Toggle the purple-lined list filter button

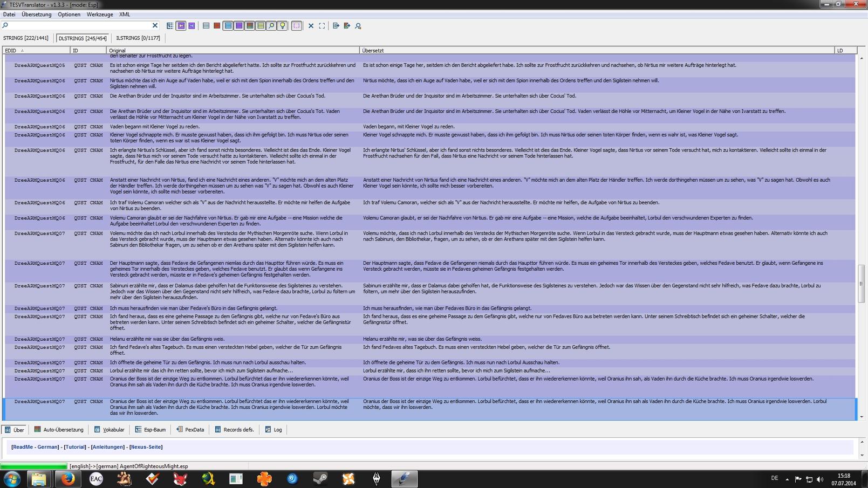coord(239,26)
